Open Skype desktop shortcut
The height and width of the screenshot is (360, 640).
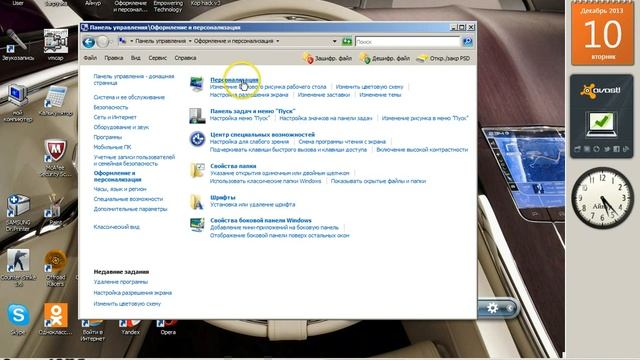(18, 319)
